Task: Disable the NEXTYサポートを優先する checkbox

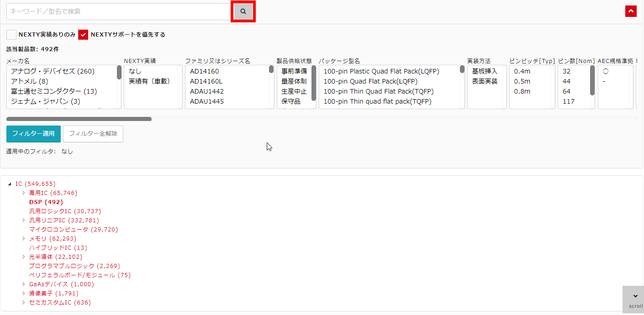Action: (82, 34)
